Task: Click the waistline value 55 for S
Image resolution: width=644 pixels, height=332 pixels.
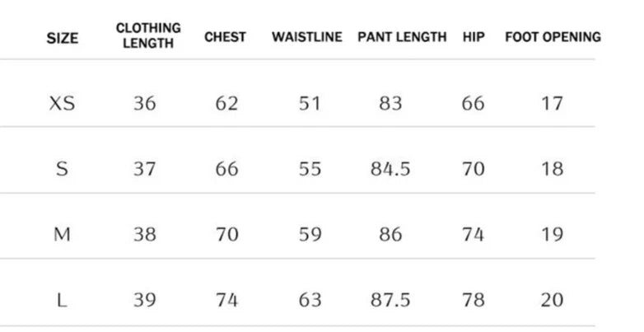Action: click(310, 169)
